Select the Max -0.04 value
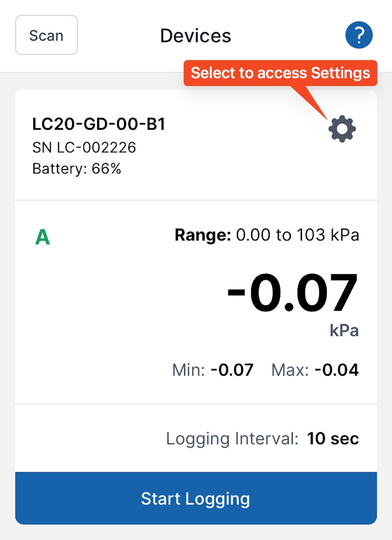 (337, 370)
